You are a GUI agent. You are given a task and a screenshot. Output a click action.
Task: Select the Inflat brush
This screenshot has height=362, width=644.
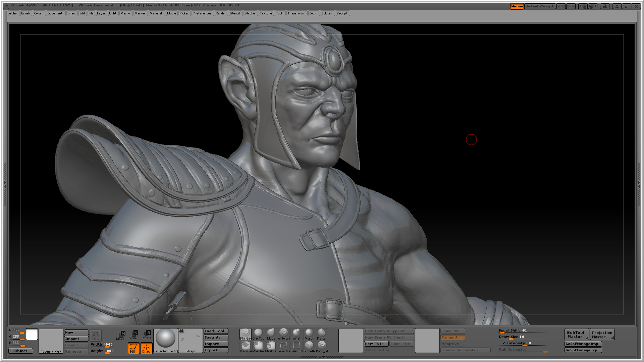coord(296,334)
